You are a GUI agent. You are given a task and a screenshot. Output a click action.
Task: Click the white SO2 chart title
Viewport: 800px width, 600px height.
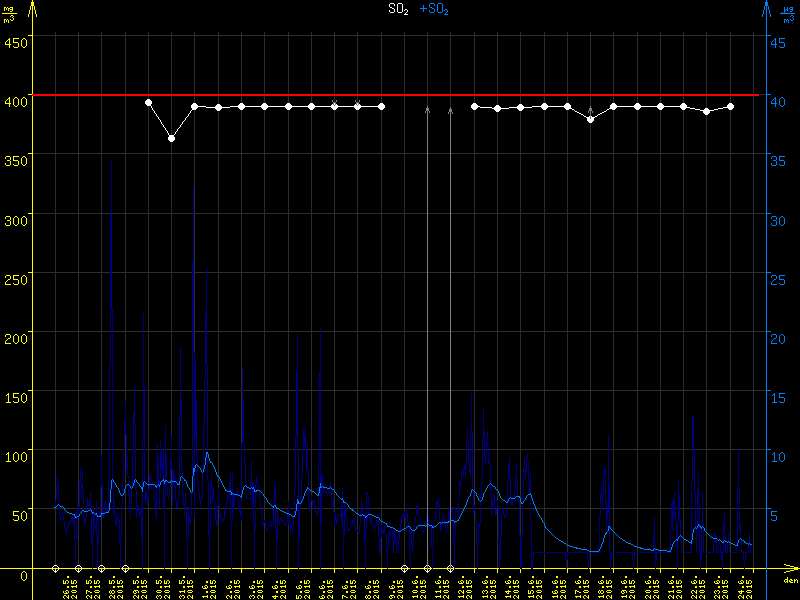pos(398,9)
